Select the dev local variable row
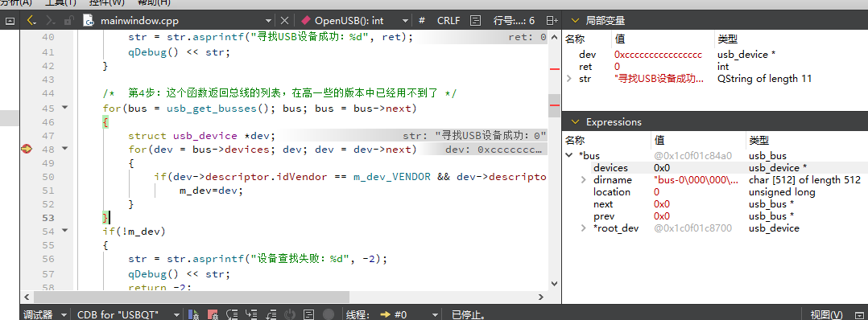The image size is (868, 320). 715,55
